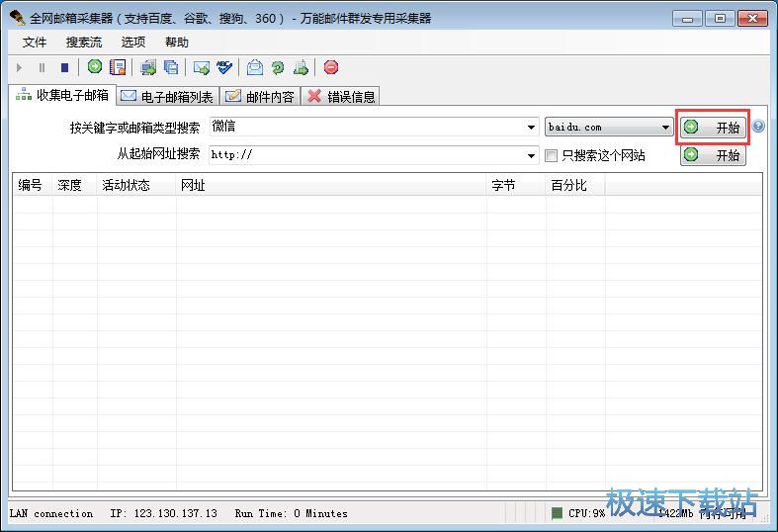The height and width of the screenshot is (532, 778).
Task: Click the 从起始网址搜索 label
Action: tap(158, 154)
